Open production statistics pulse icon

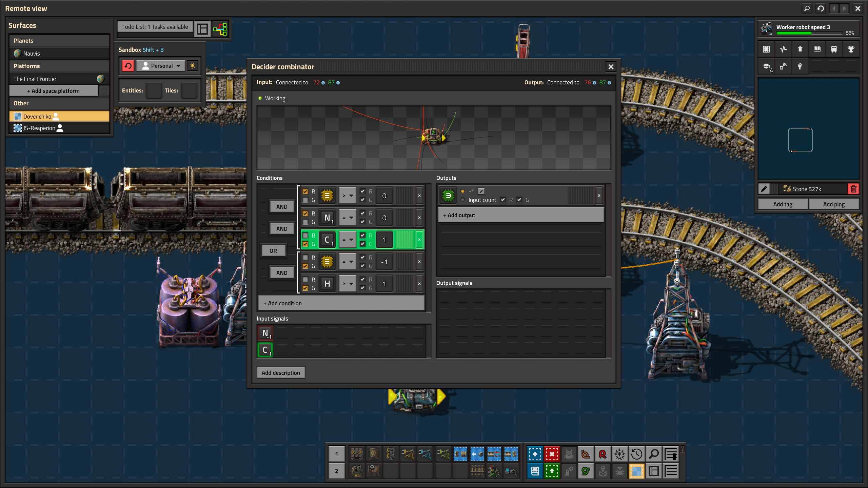pyautogui.click(x=783, y=49)
